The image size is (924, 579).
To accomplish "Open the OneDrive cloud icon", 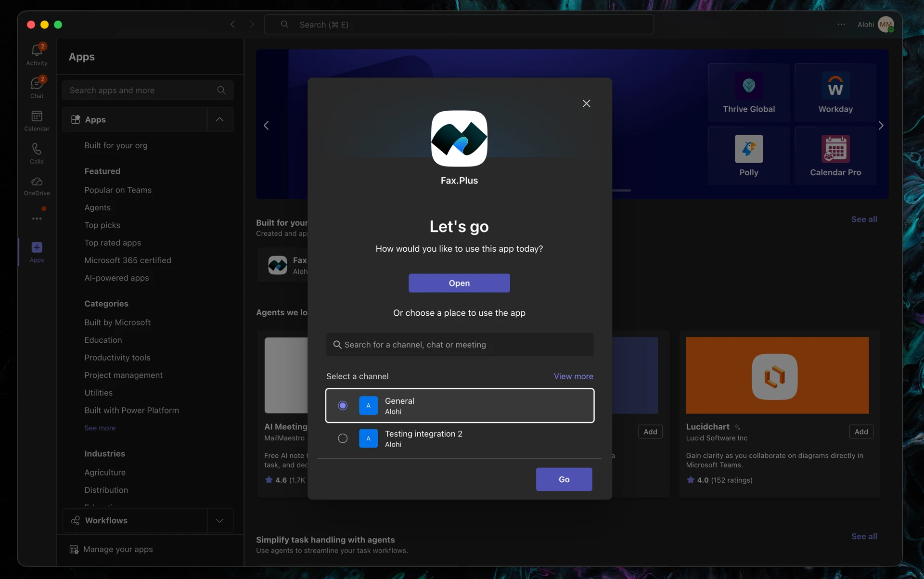I will [x=37, y=181].
